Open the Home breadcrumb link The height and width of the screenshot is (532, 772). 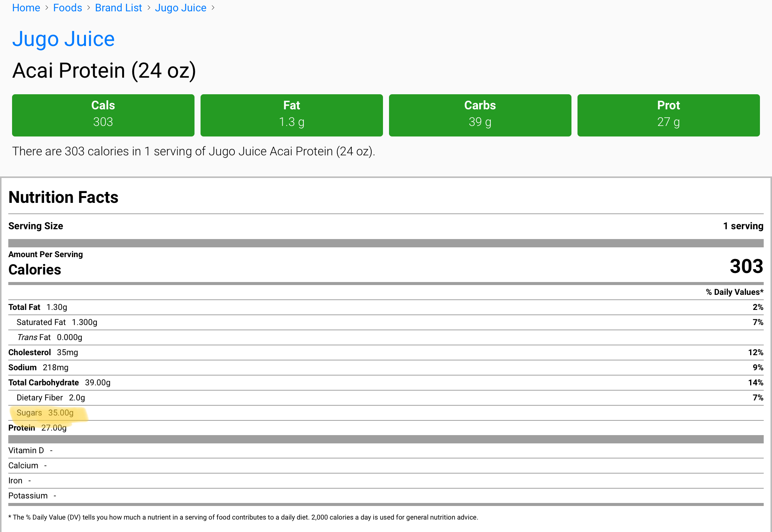click(26, 8)
